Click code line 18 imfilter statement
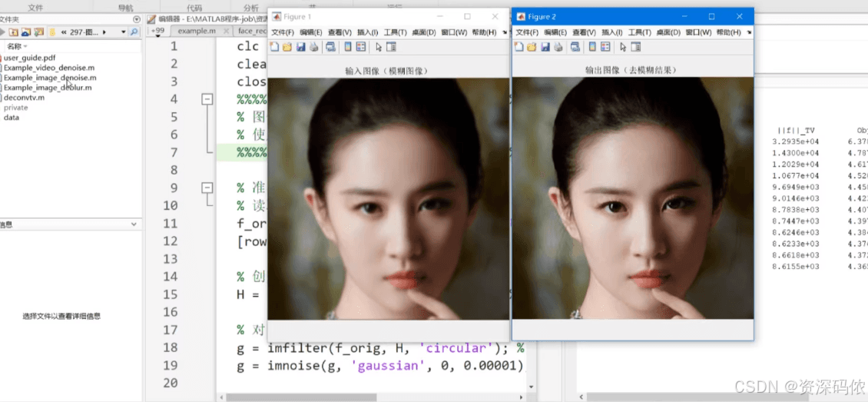 pos(380,347)
